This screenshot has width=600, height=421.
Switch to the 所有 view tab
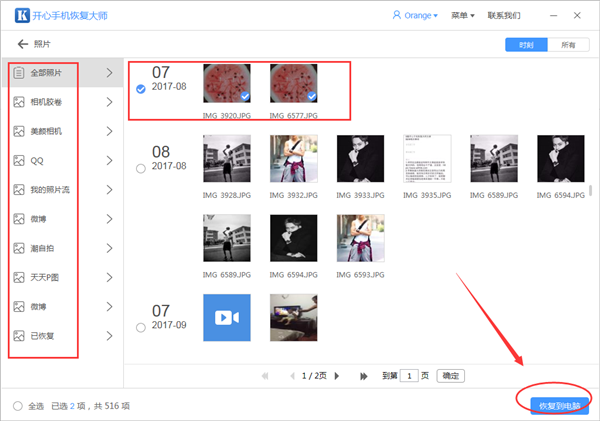point(568,45)
